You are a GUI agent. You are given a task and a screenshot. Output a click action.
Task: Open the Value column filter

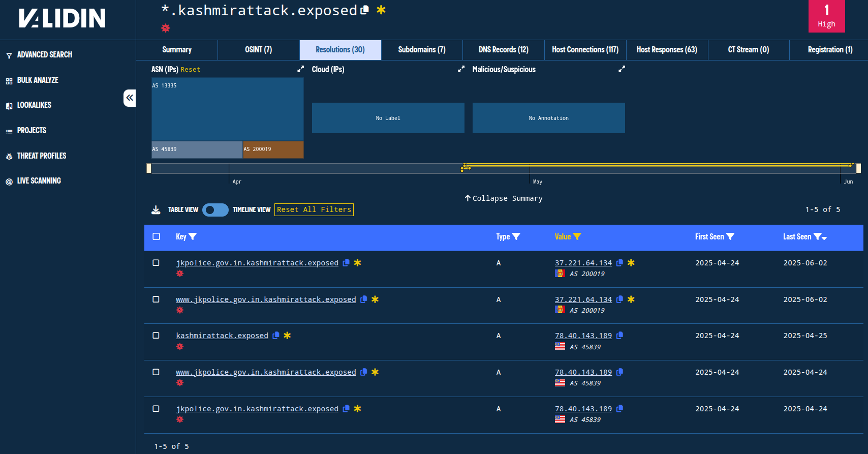point(577,236)
